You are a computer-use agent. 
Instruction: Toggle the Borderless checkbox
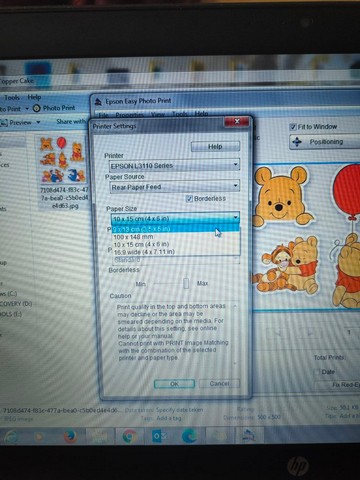tap(189, 199)
